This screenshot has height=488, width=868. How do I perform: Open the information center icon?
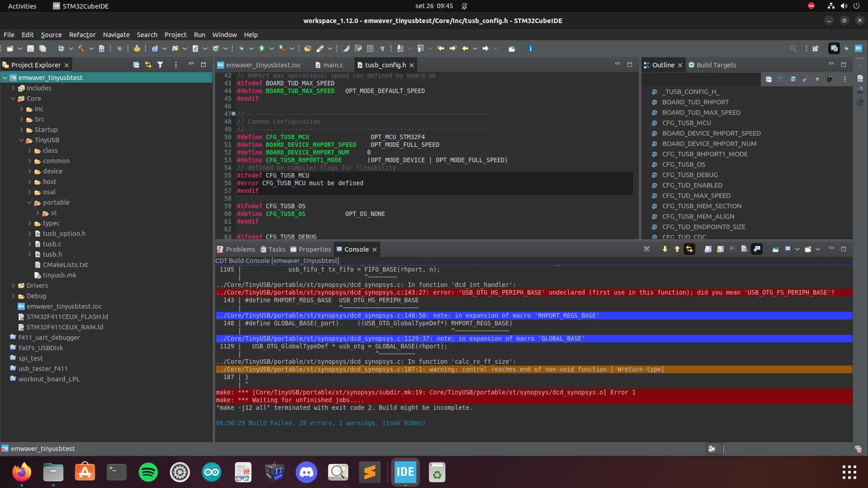point(531,48)
